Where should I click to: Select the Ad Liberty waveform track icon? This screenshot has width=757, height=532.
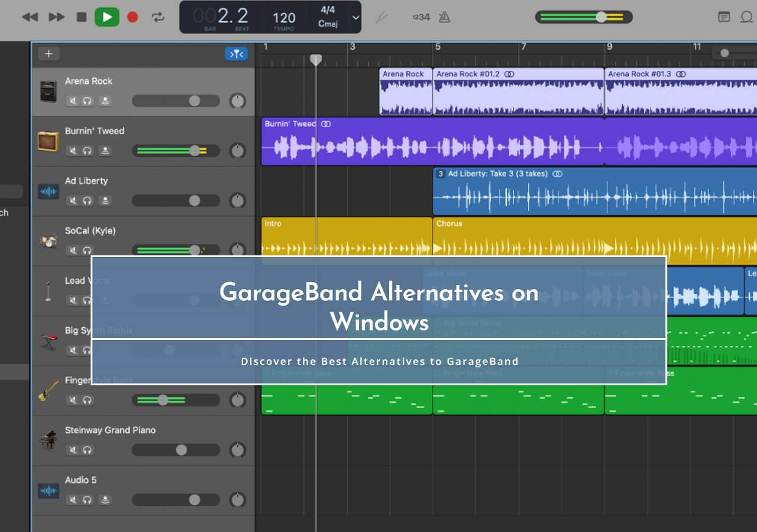(x=48, y=191)
